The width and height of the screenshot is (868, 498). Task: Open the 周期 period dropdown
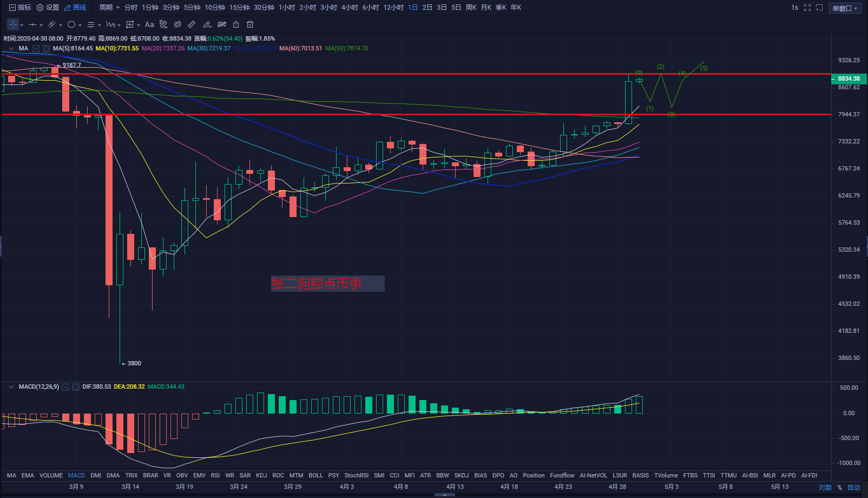tap(109, 8)
